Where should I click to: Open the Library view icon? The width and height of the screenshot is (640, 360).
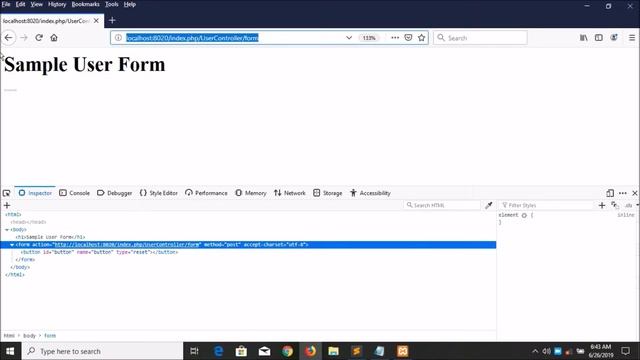[584, 38]
